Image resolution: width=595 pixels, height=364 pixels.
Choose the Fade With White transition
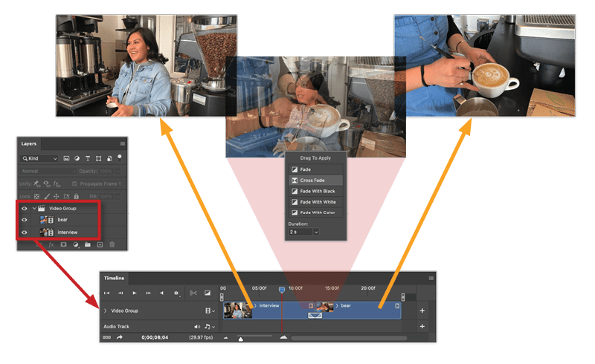315,202
